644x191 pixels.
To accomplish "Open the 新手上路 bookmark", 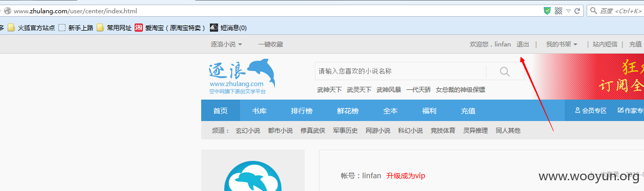I will [76, 28].
